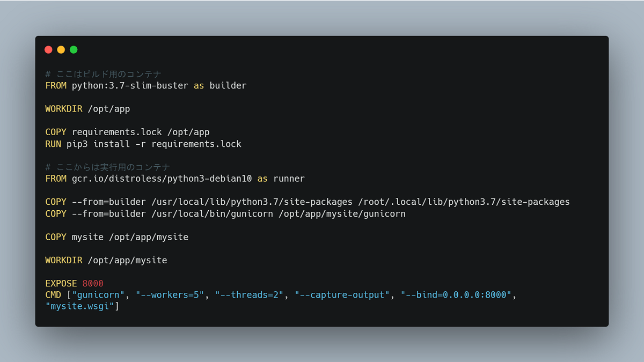Screen dimensions: 644x362
Task: Click first WORKDIR /opt/app line
Action: (x=87, y=109)
